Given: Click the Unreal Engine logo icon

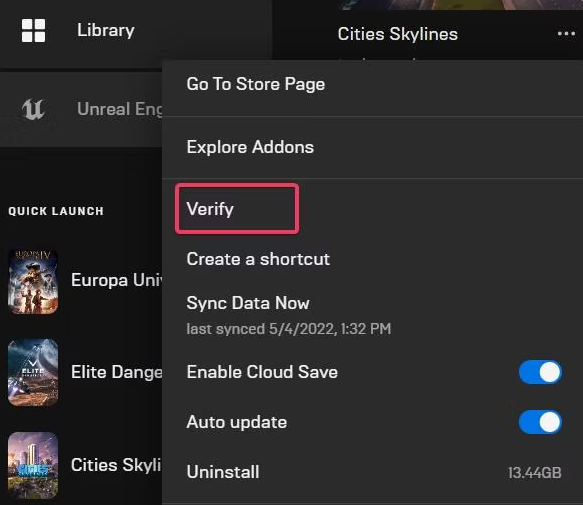Looking at the screenshot, I should pyautogui.click(x=33, y=109).
